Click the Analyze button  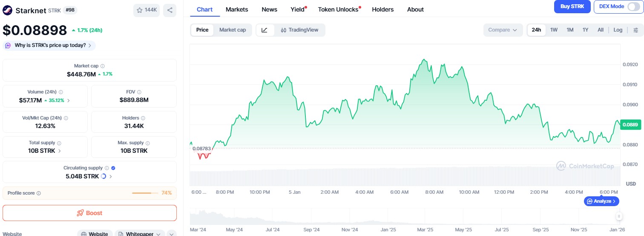click(x=601, y=201)
